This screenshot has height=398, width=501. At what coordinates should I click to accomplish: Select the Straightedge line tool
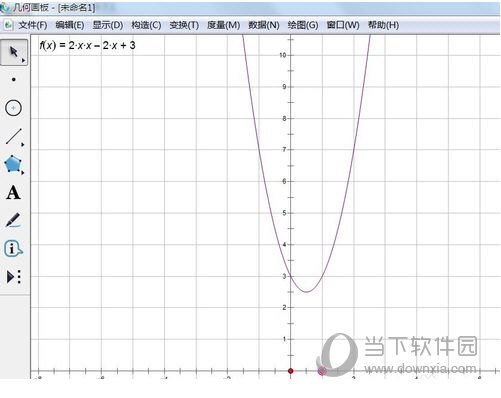click(14, 137)
